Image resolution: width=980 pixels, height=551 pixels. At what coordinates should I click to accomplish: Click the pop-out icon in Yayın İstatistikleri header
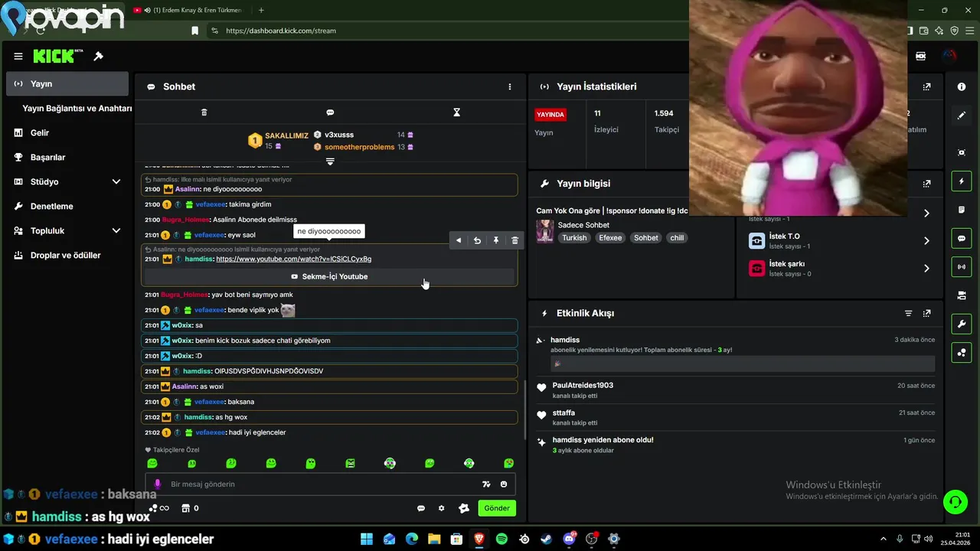click(927, 86)
